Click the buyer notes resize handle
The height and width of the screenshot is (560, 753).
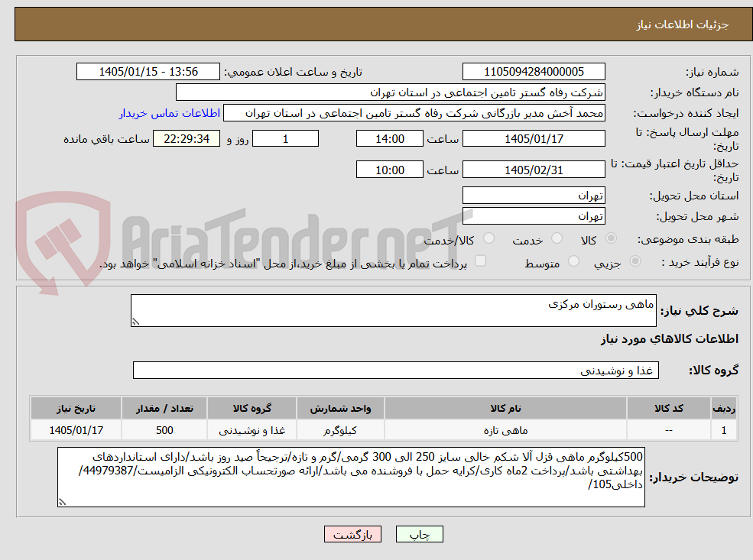coord(62,502)
